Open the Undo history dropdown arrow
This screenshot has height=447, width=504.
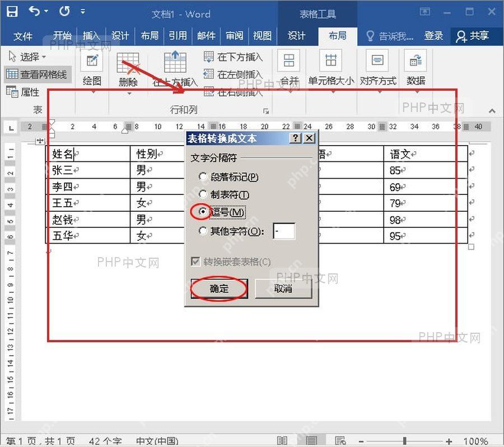point(46,11)
